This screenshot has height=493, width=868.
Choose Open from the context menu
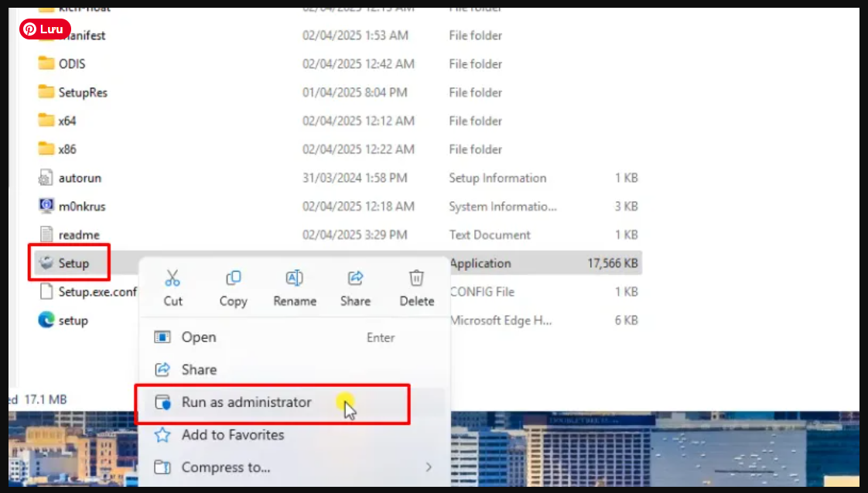199,337
